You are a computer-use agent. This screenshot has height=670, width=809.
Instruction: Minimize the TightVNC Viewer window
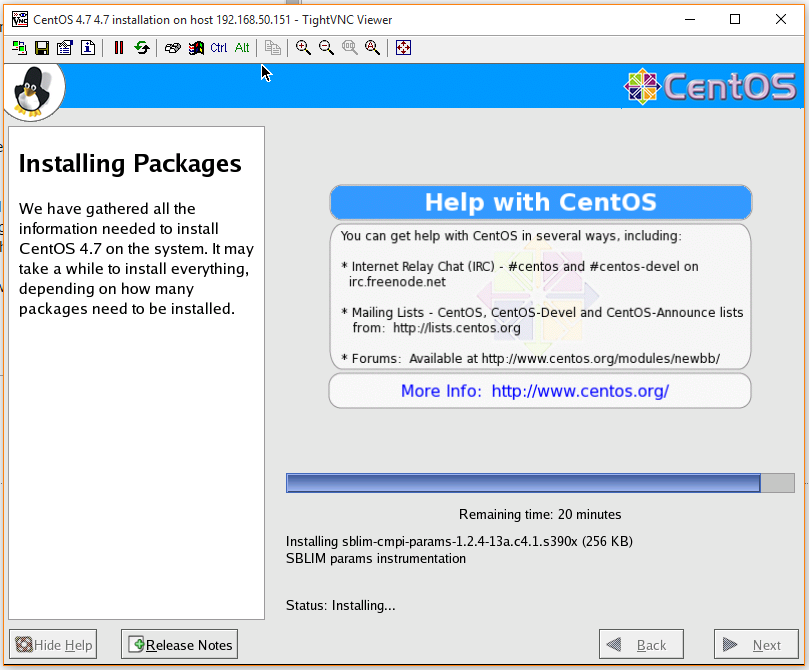click(x=690, y=20)
